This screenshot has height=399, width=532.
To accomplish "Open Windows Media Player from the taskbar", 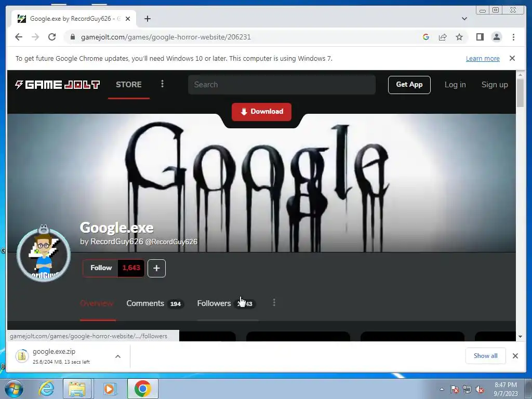I will [109, 389].
